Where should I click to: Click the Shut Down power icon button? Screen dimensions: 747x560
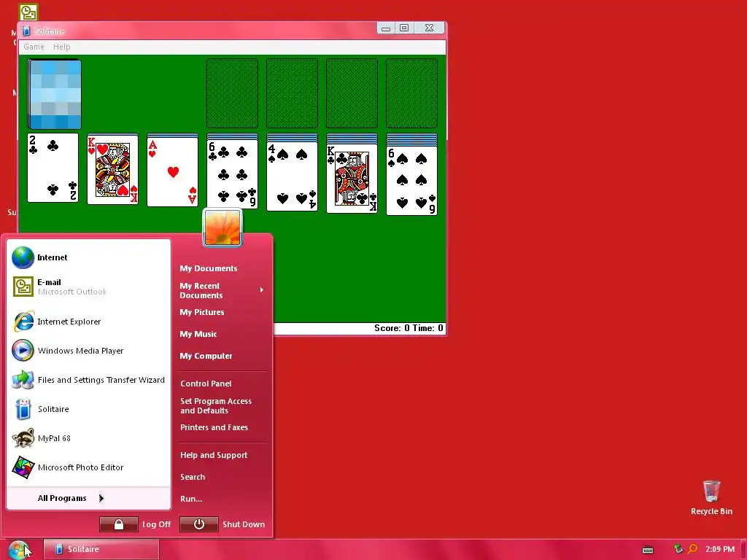click(198, 524)
